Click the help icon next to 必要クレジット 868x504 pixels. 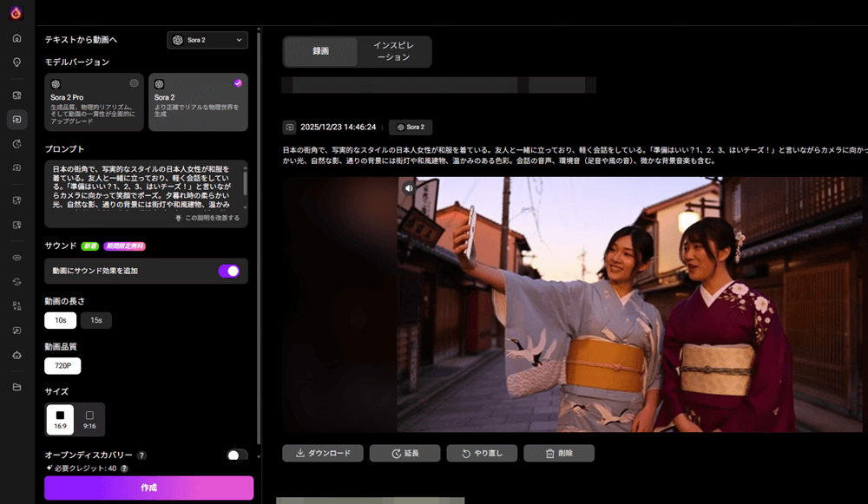tap(124, 468)
